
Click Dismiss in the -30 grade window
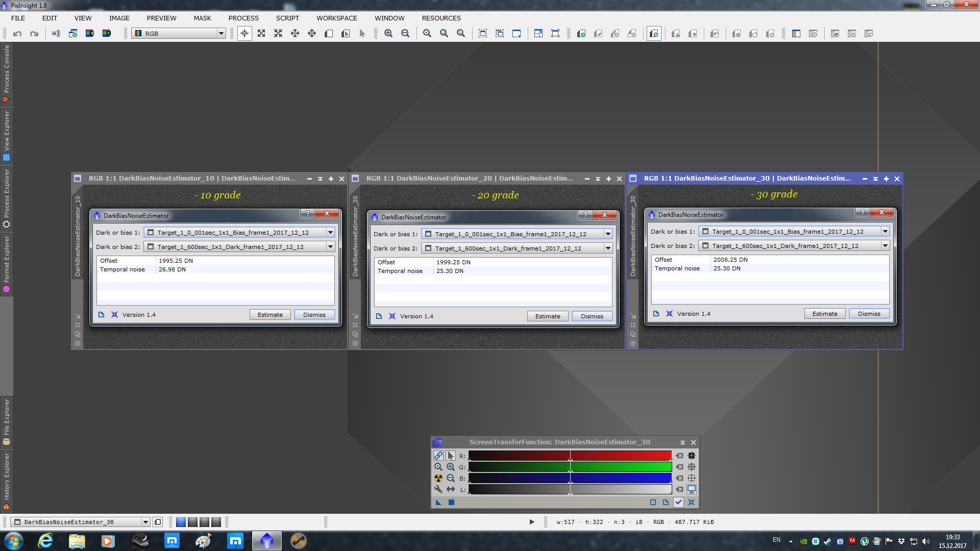coord(869,314)
